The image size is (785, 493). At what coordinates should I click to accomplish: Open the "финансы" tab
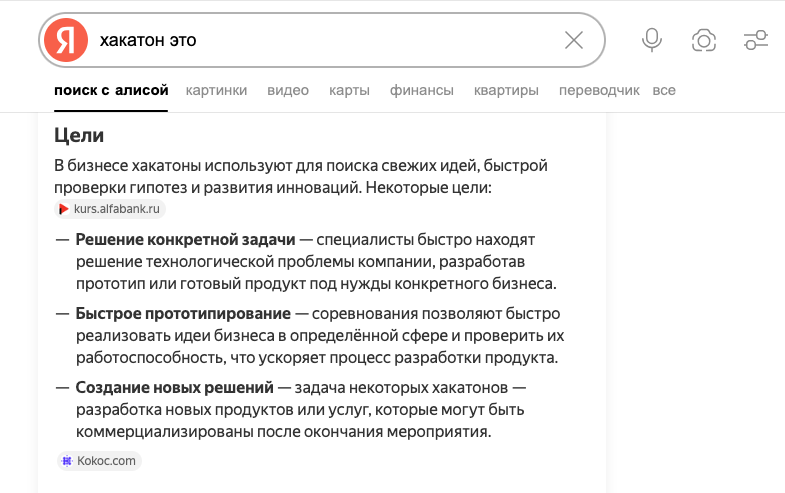[x=422, y=90]
